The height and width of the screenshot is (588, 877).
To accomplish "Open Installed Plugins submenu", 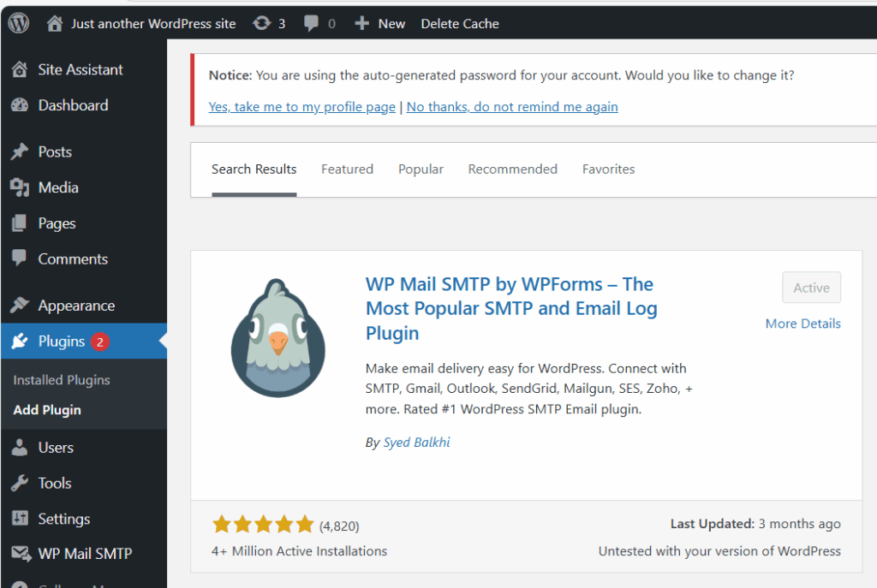I will tap(62, 380).
